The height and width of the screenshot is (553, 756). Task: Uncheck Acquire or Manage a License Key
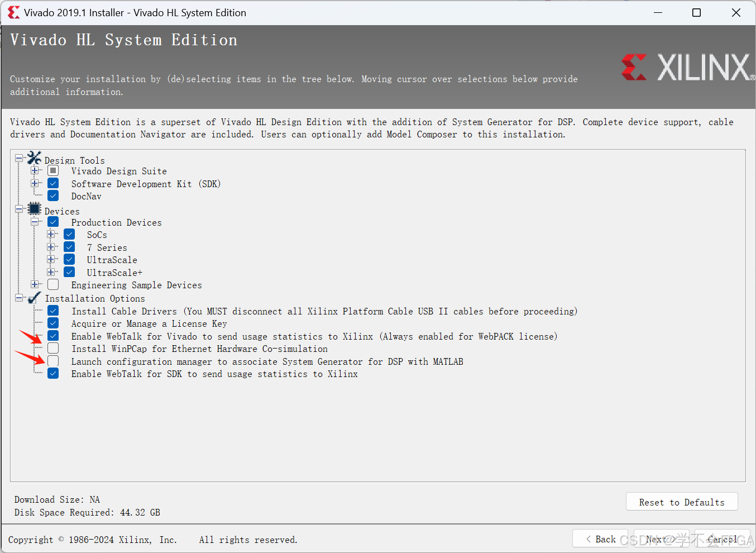point(53,323)
